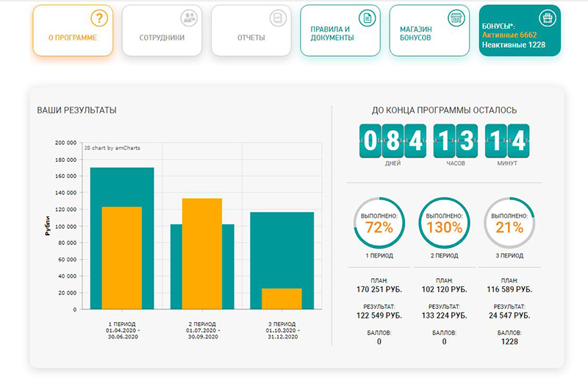The image size is (588, 387).
Task: Click the checklist icon on Отчеты tab
Action: click(277, 18)
